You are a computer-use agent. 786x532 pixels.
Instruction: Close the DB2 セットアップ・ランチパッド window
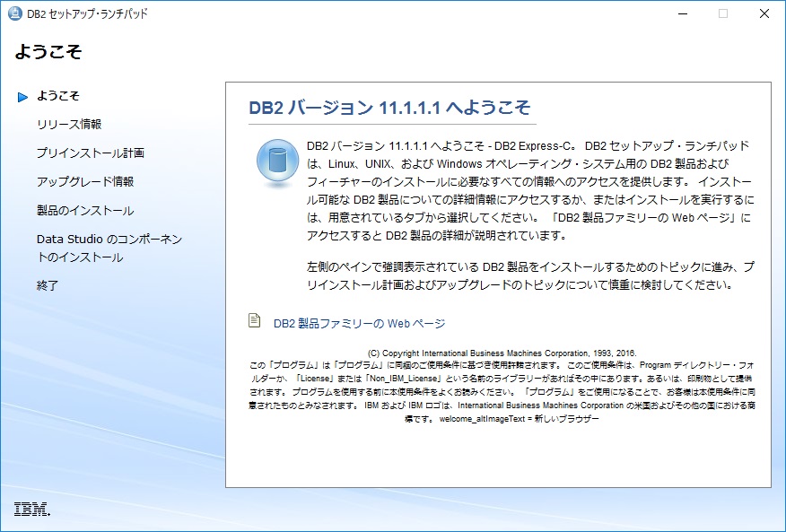764,13
